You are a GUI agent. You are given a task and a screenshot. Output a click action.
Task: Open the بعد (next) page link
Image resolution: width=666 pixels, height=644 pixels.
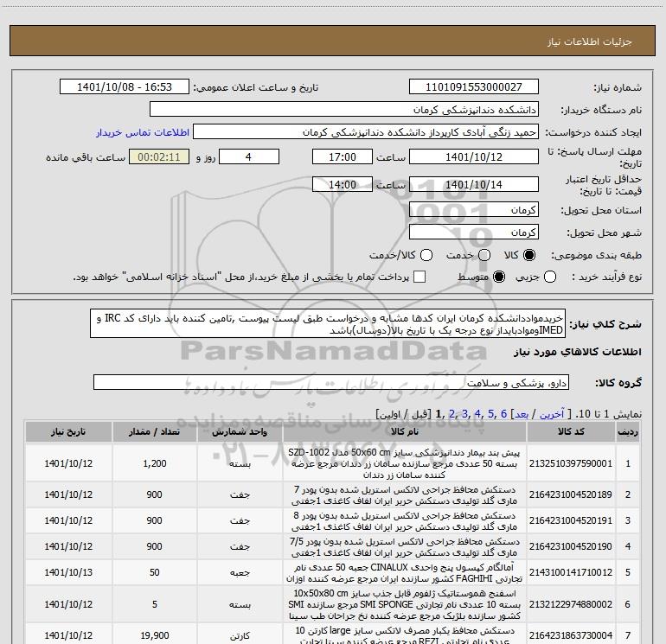[x=522, y=414]
